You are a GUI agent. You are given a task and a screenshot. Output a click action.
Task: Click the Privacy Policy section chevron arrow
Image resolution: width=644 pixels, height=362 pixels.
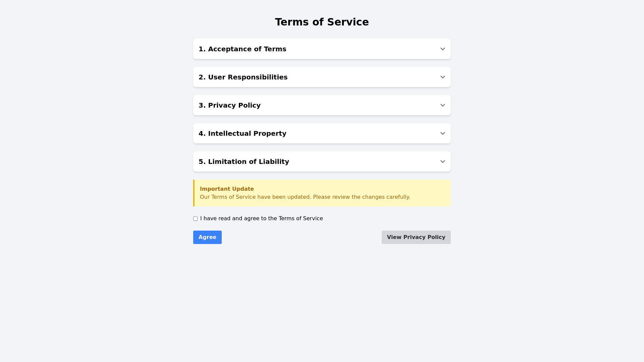442,105
